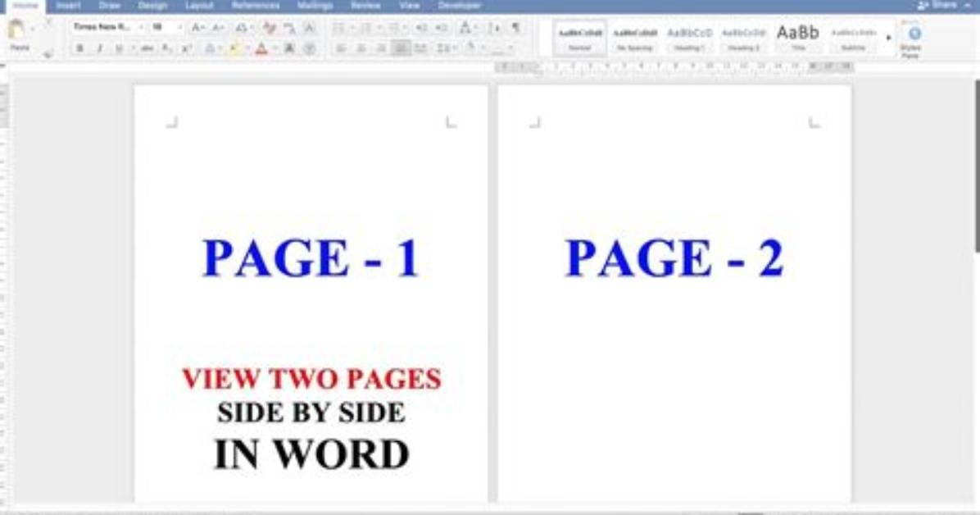Toggle show paragraph marks ¶
The image size is (980, 515).
[515, 28]
